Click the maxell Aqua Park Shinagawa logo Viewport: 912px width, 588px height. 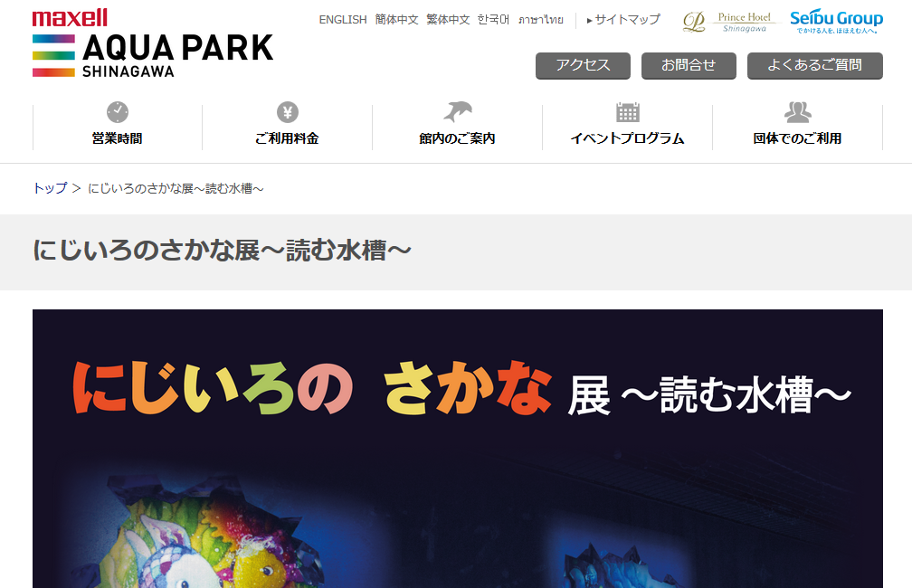point(152,43)
